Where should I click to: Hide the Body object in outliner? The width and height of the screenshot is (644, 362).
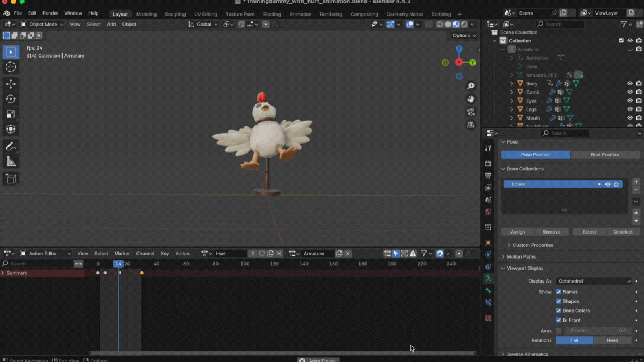(629, 83)
